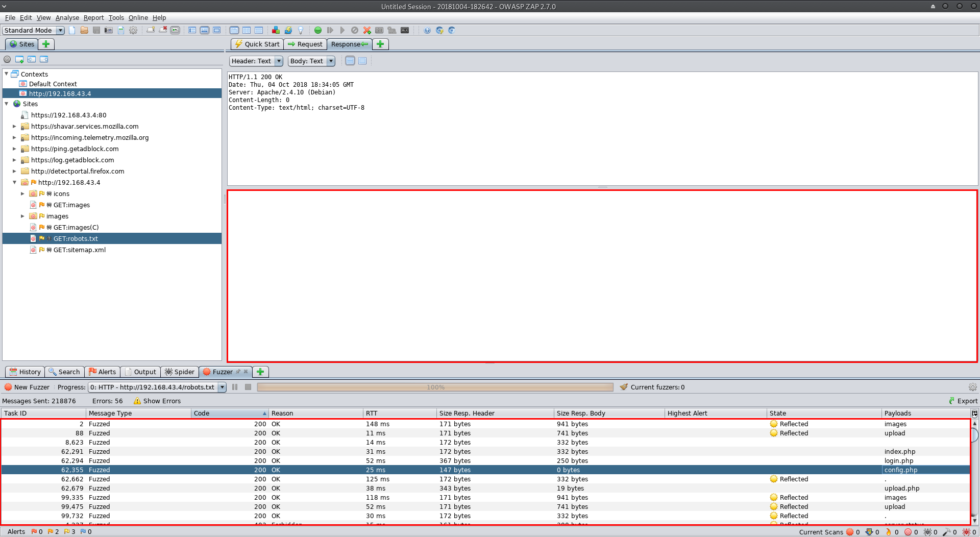Click the Open Session folder icon

click(x=84, y=30)
